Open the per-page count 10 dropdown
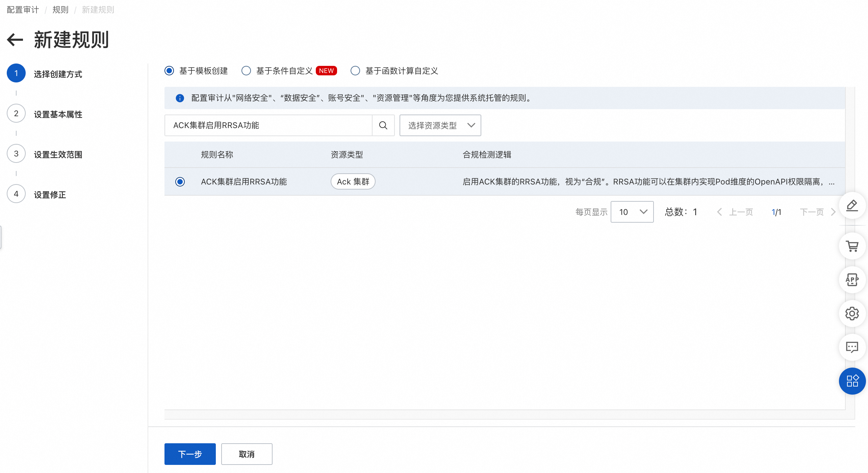 click(x=632, y=212)
